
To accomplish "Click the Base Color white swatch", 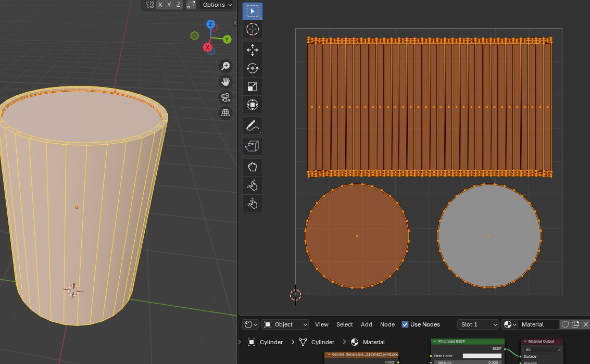I will click(482, 356).
